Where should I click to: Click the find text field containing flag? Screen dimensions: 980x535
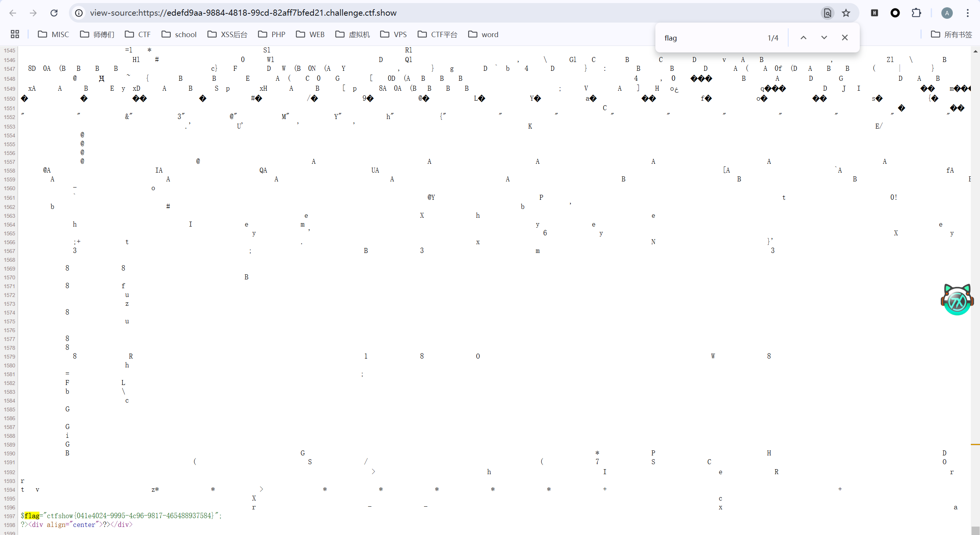(708, 38)
